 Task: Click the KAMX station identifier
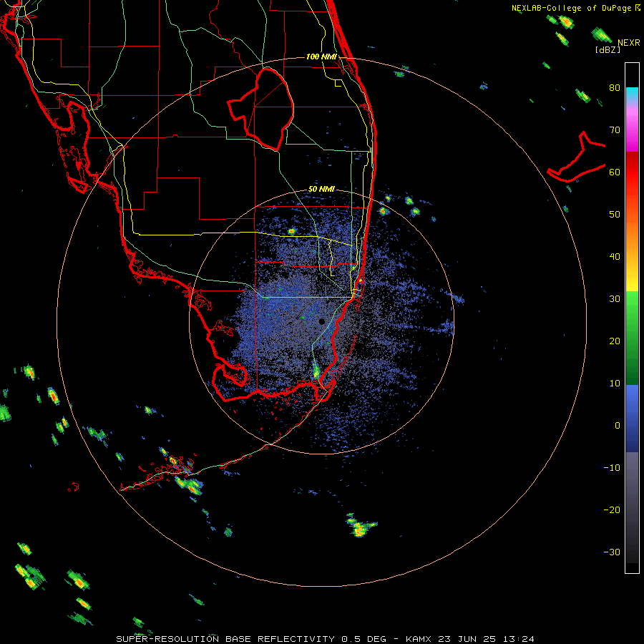tap(420, 639)
